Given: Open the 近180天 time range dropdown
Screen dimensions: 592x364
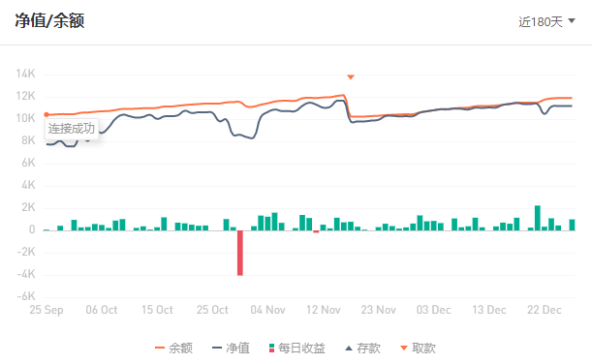Looking at the screenshot, I should pos(546,21).
